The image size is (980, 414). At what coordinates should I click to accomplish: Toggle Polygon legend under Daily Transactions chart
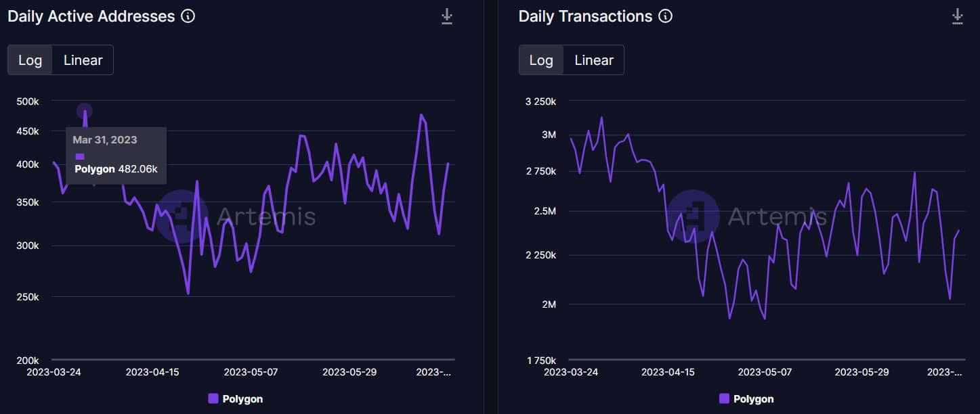(746, 399)
